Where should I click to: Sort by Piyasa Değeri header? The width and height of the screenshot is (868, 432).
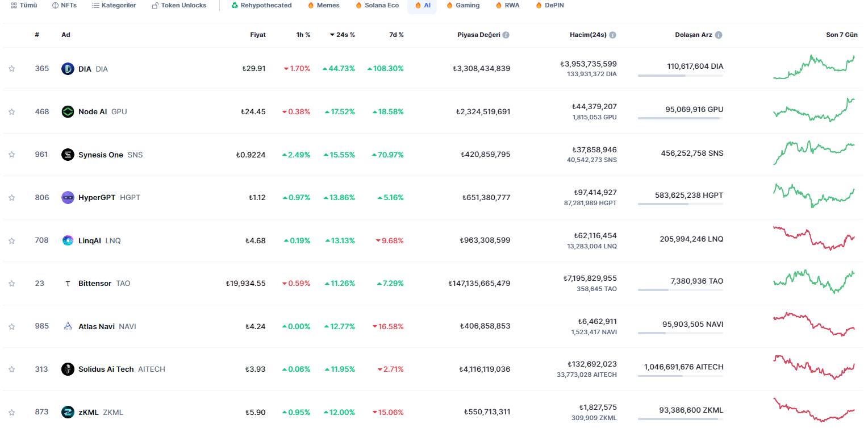pyautogui.click(x=479, y=35)
